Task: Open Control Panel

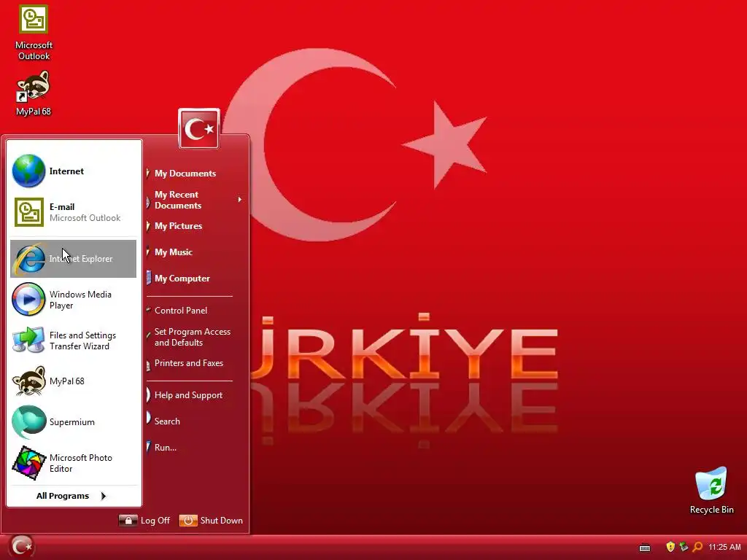Action: (x=181, y=311)
